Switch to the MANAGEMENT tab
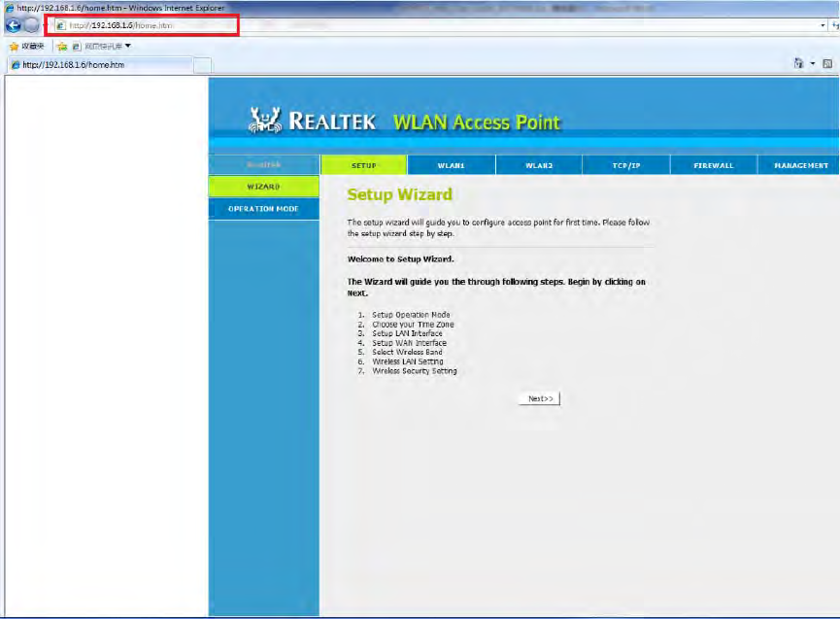The height and width of the screenshot is (619, 840). pos(800,165)
